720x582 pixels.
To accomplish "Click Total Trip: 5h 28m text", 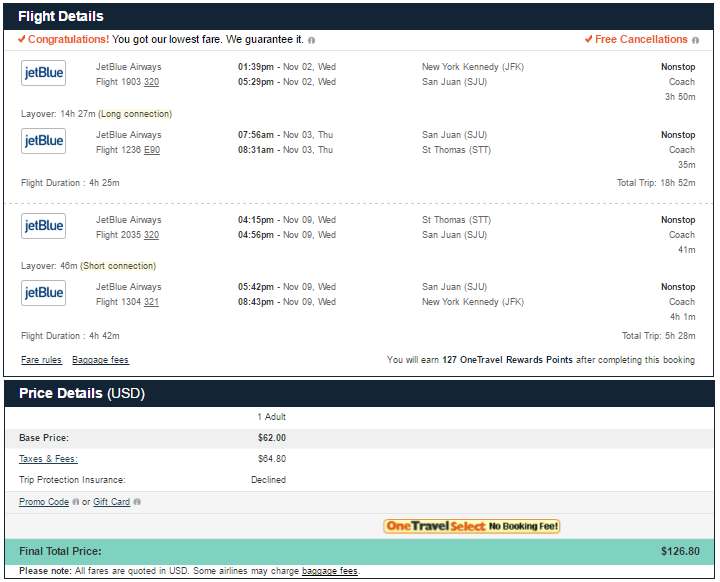I will pos(658,336).
